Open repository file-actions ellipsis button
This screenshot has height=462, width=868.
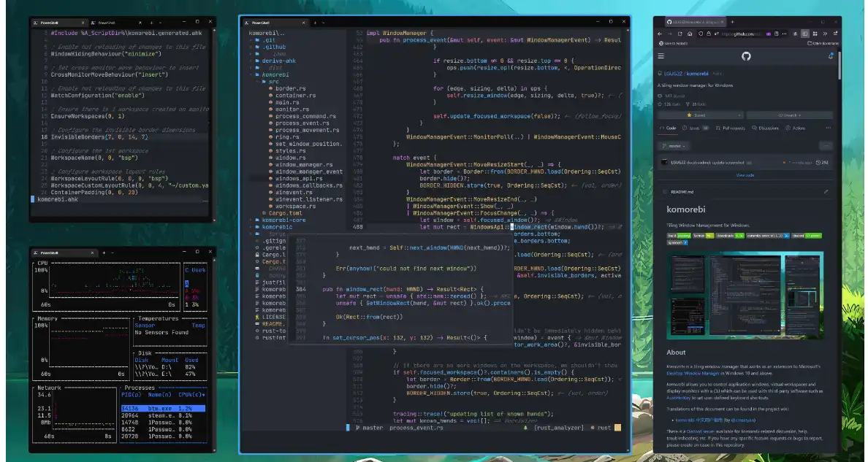[826, 145]
